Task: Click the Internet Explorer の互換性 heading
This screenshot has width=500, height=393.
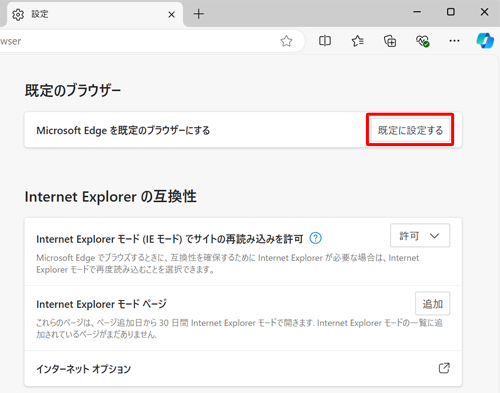Action: (111, 197)
